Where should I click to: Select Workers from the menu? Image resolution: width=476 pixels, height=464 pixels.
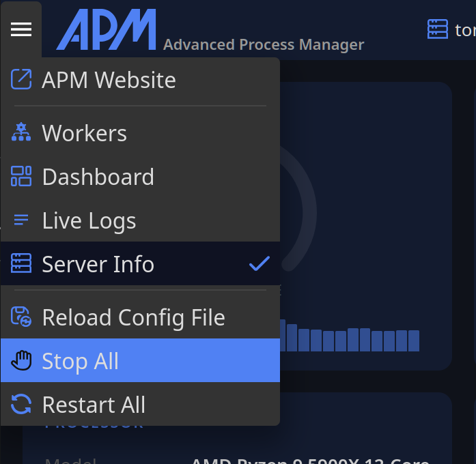85,133
